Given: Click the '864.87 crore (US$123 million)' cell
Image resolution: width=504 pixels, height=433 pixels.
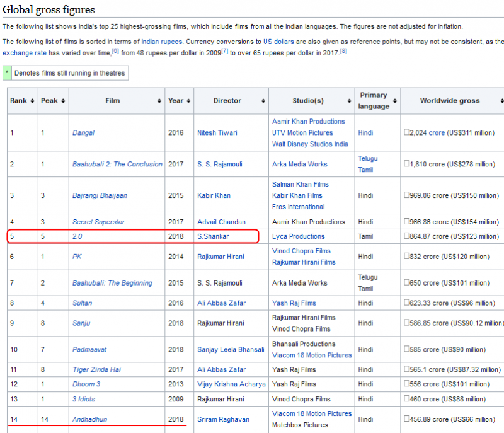Looking at the screenshot, I should [452, 236].
